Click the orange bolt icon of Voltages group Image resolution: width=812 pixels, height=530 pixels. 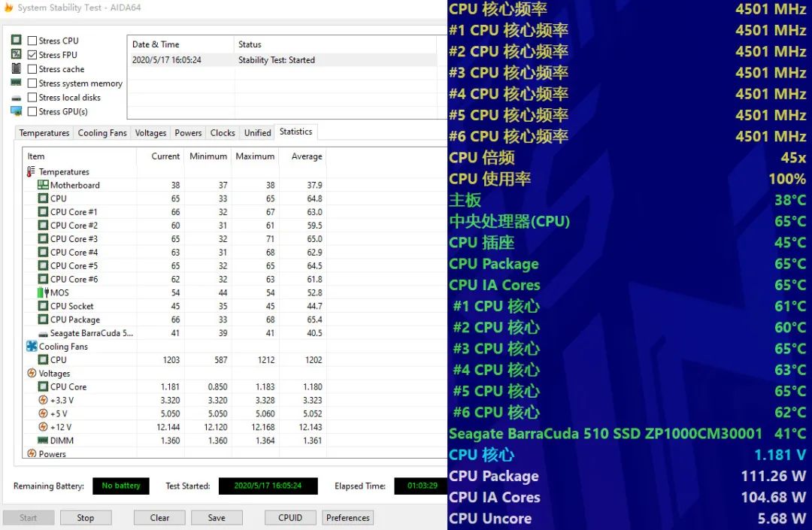(x=32, y=373)
